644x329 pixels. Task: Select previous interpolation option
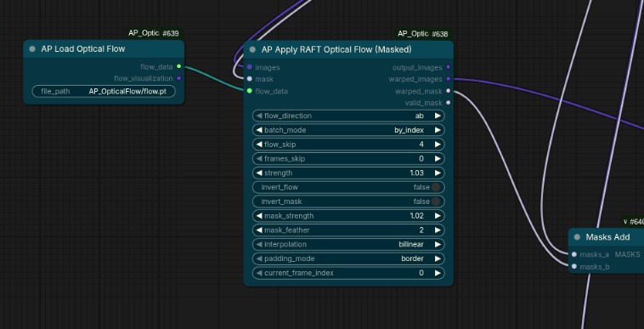click(x=259, y=244)
